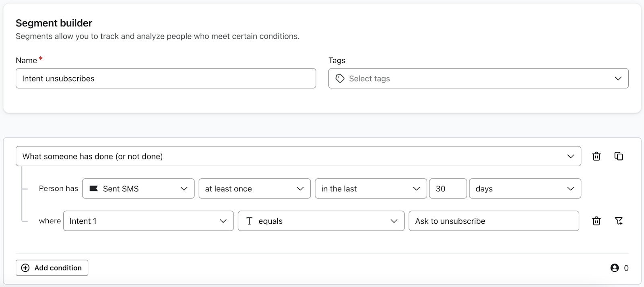This screenshot has width=644, height=287.
Task: Delete the Intent 1 filter row
Action: [596, 221]
